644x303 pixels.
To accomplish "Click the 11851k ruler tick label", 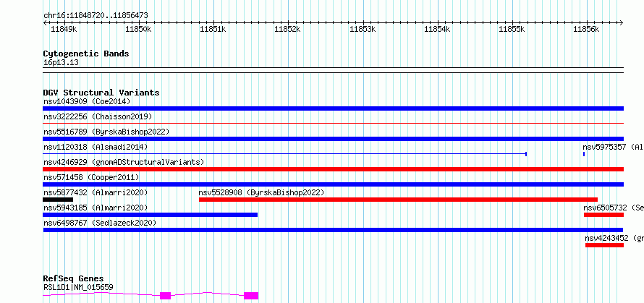I will [213, 29].
